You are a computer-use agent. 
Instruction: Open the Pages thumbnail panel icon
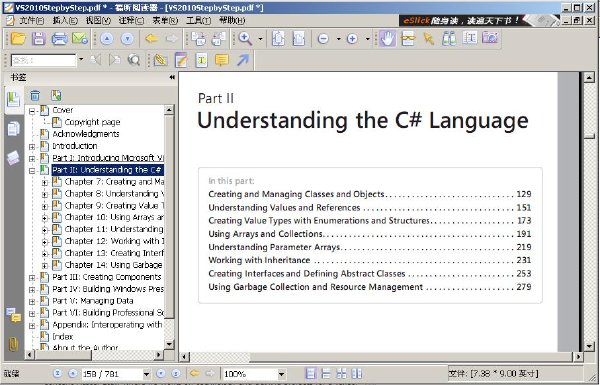tap(13, 129)
